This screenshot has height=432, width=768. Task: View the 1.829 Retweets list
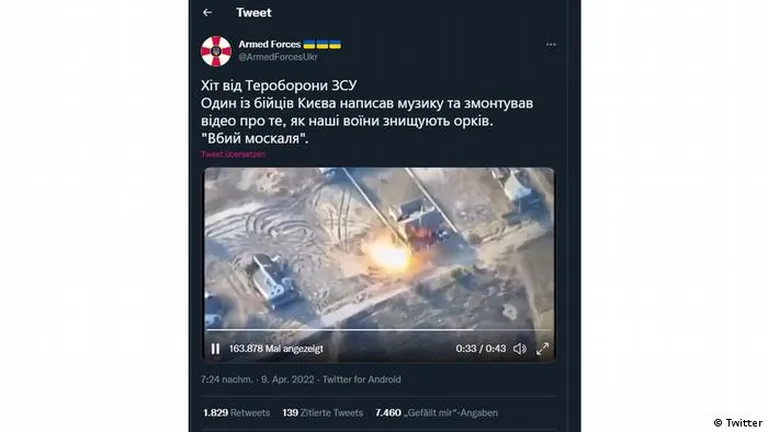point(237,413)
